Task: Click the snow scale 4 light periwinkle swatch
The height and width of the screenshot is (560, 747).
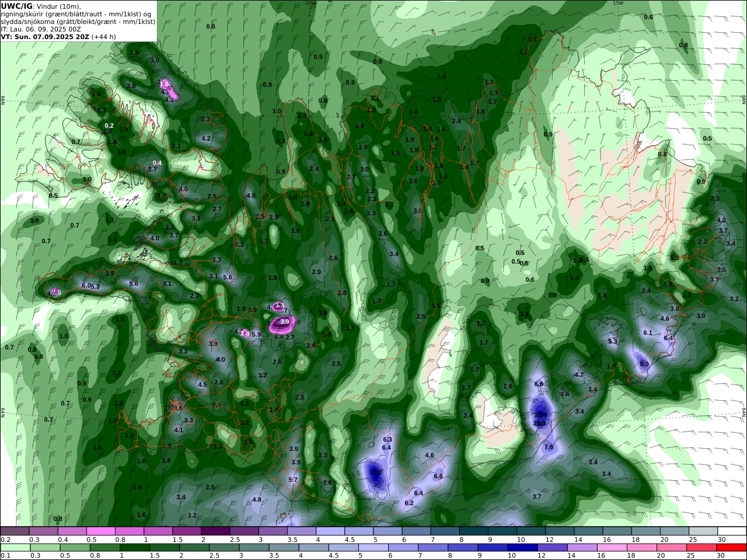Action: click(x=330, y=531)
